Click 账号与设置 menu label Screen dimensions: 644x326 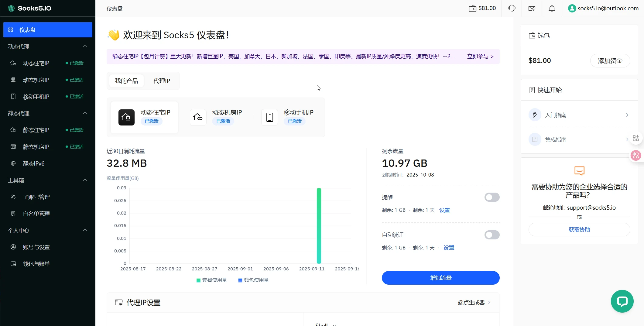[36, 247]
